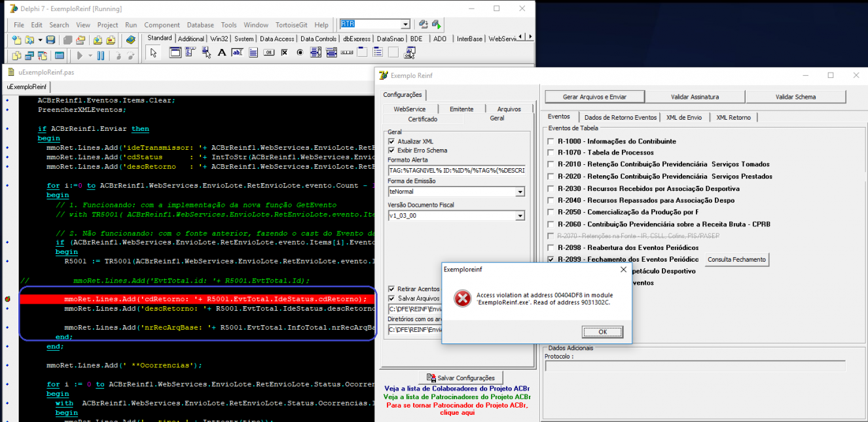Open the XML de Envio tab
The height and width of the screenshot is (422, 868).
684,117
